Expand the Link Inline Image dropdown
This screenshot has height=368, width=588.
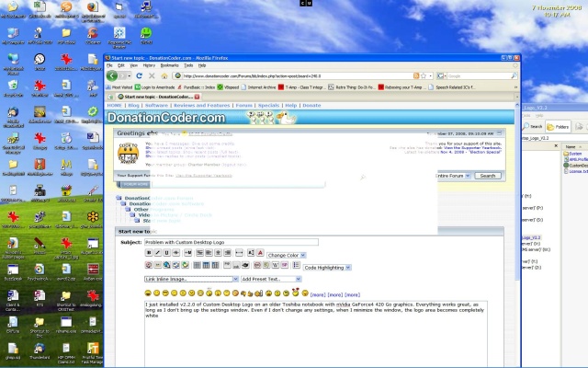coord(190,279)
